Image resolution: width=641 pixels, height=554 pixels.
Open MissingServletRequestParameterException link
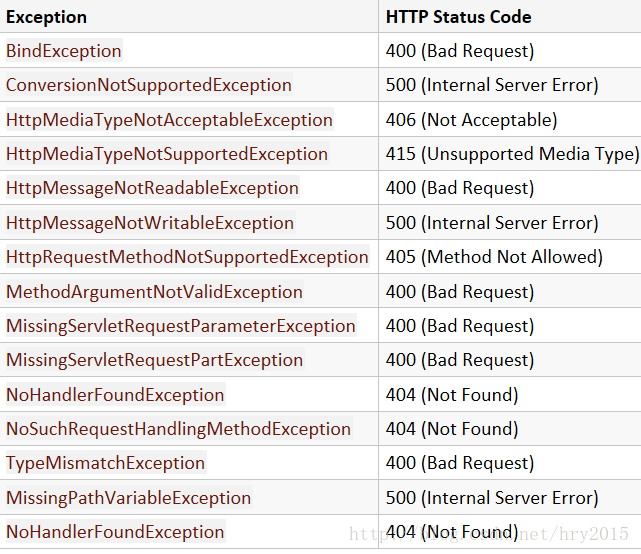[x=181, y=326]
